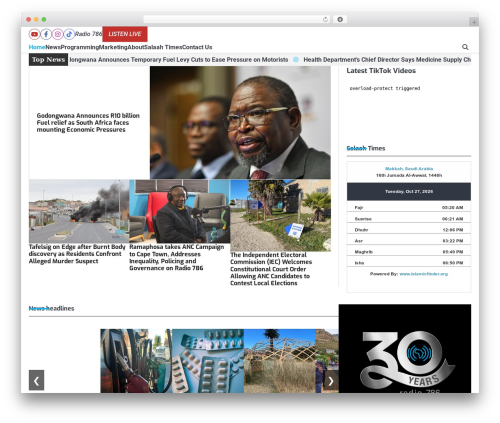Open the YouTube social icon
Screen dimensions: 500x423
(x=34, y=34)
